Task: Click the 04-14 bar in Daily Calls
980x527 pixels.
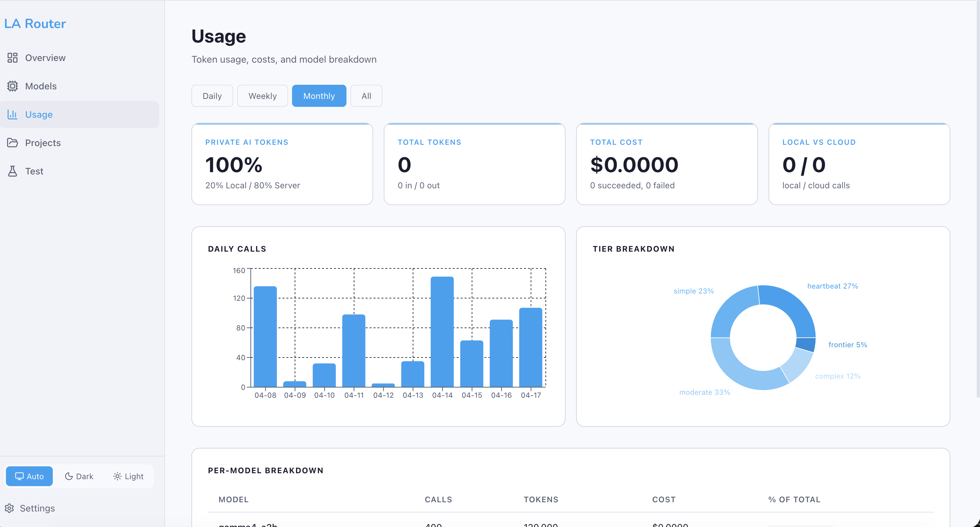Action: point(442,331)
